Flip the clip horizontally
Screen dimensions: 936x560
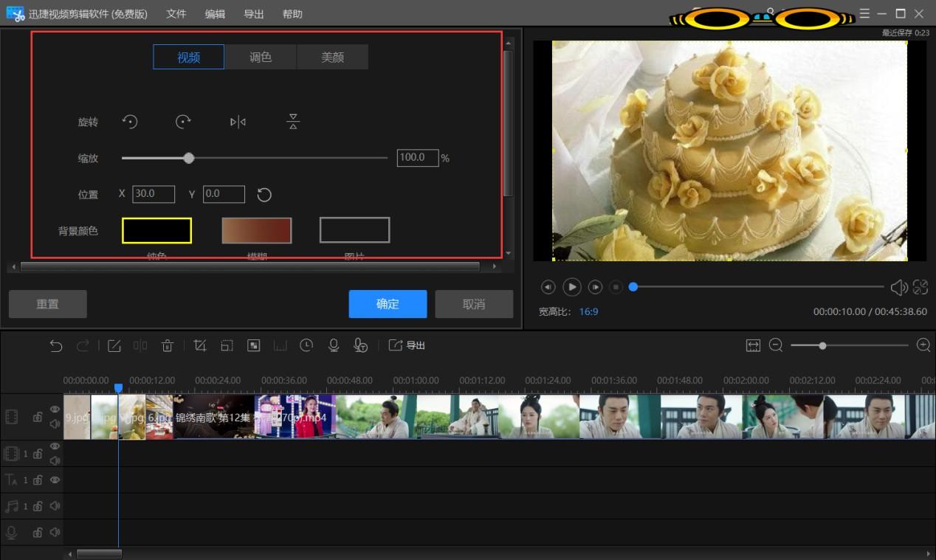[238, 122]
